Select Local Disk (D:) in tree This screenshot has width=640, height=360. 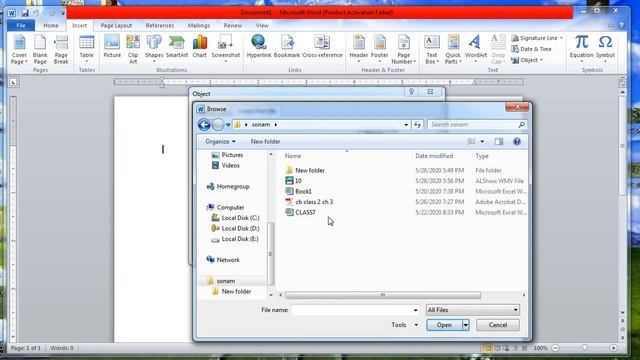tap(236, 229)
